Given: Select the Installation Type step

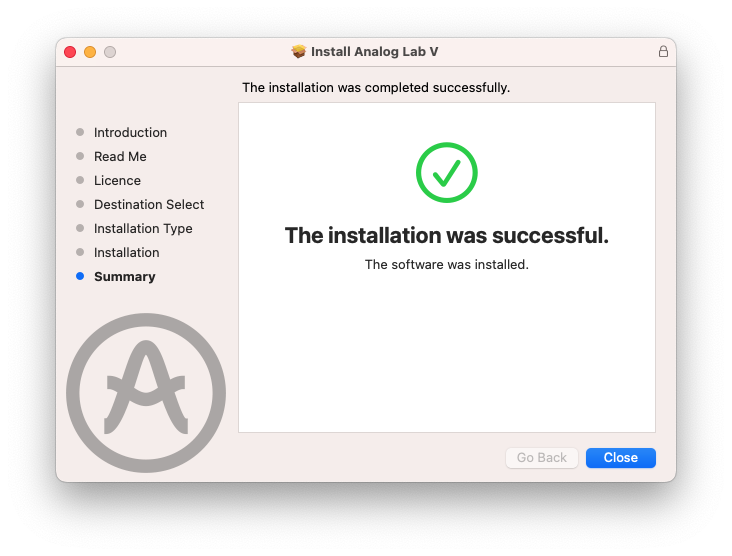Looking at the screenshot, I should [x=143, y=229].
